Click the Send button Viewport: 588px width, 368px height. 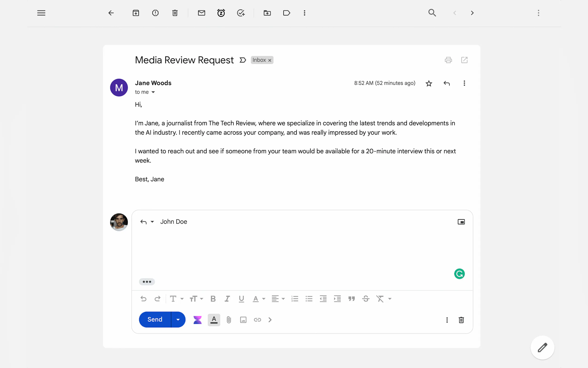click(155, 320)
